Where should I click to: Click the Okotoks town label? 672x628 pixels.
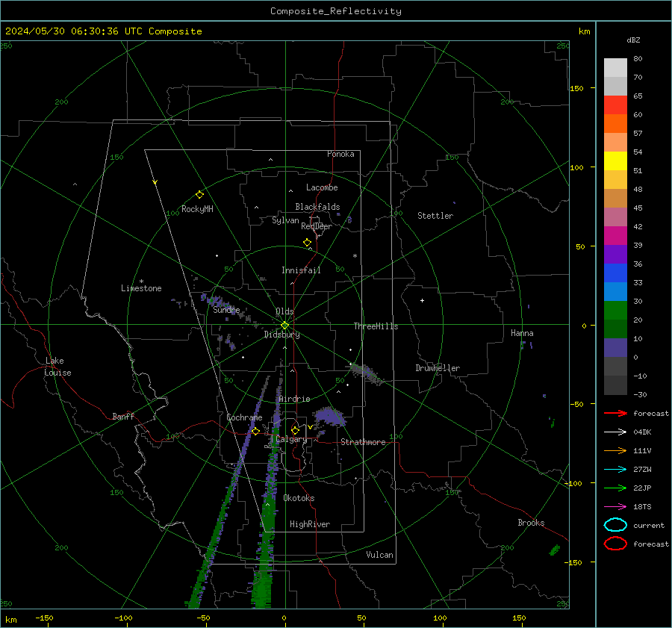pyautogui.click(x=299, y=498)
